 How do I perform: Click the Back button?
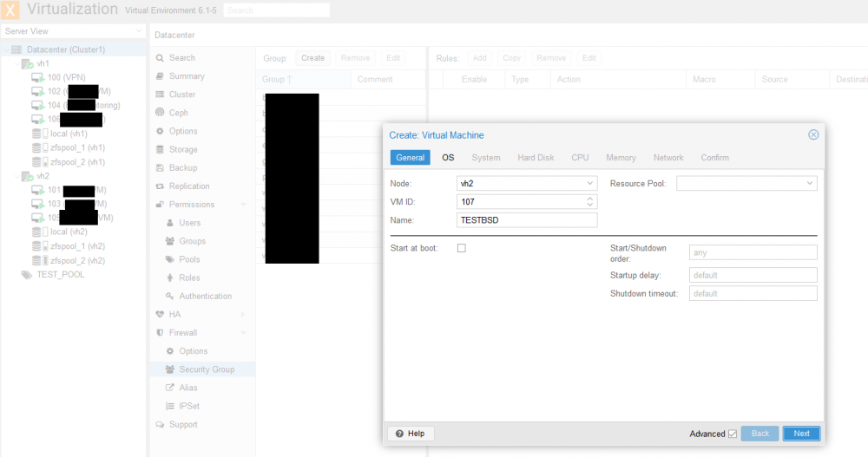[x=760, y=434]
